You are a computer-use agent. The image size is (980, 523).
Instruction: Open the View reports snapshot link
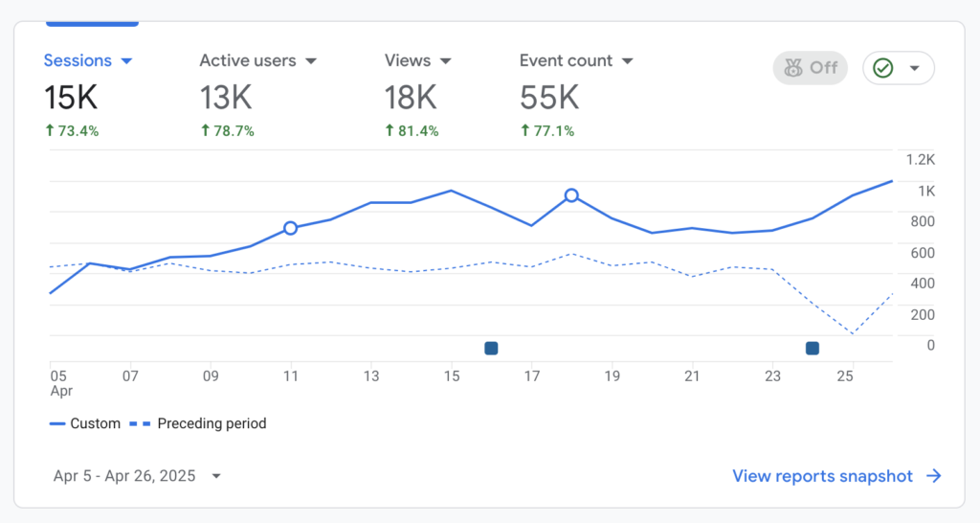[x=822, y=476]
